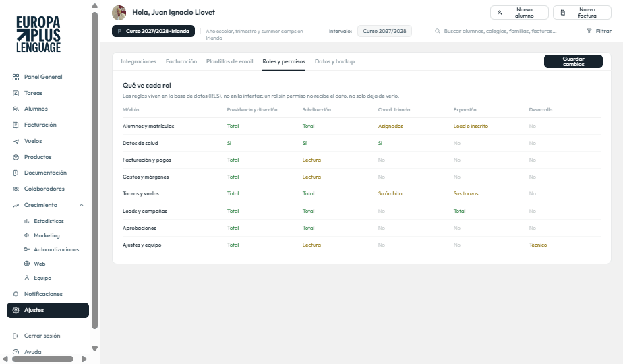Focus the Buscar alumnos search field
The width and height of the screenshot is (623, 364).
coord(500,31)
